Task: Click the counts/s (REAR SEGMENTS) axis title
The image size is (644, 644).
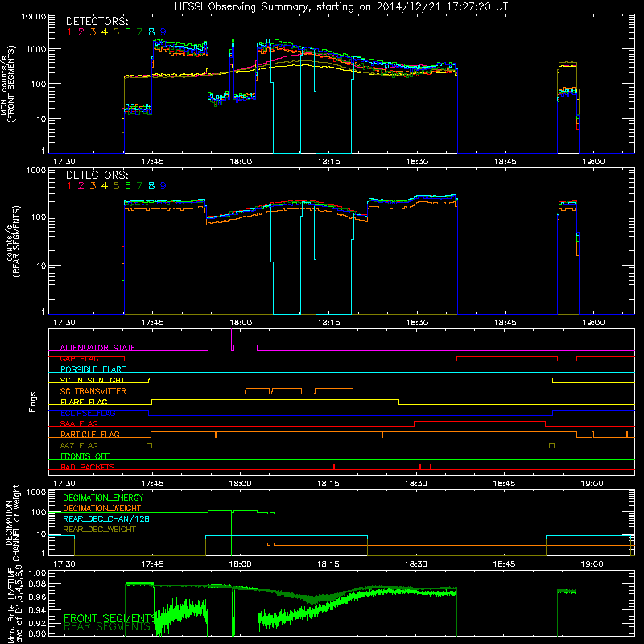Action: (x=11, y=242)
